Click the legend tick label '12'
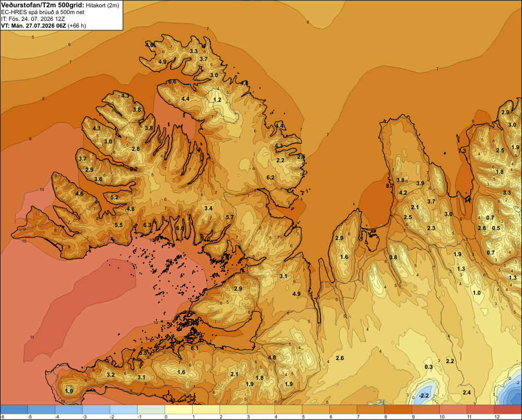Image resolution: width=522 pixels, height=420 pixels. tap(497, 417)
